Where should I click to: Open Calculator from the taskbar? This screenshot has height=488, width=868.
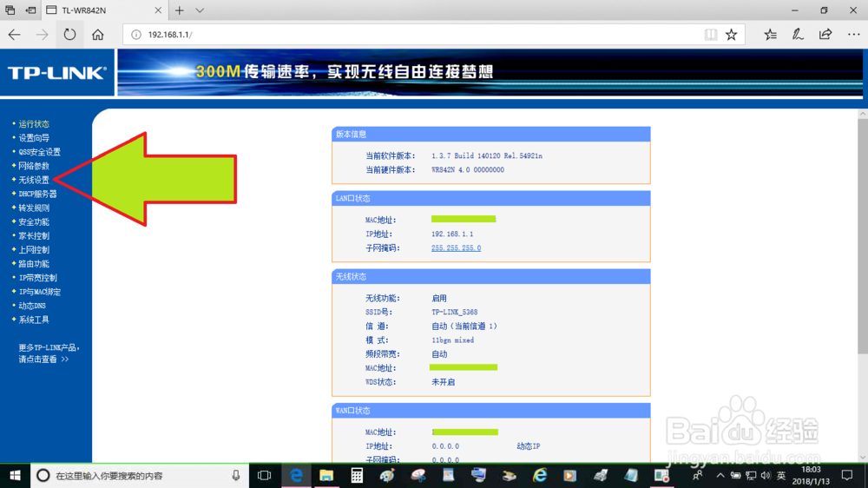pos(357,476)
